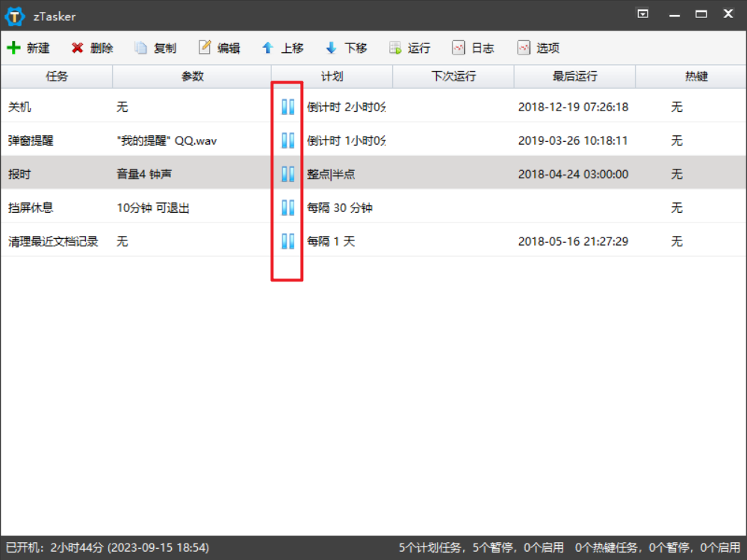Click the 复制 (Copy) toolbar icon

click(x=140, y=48)
